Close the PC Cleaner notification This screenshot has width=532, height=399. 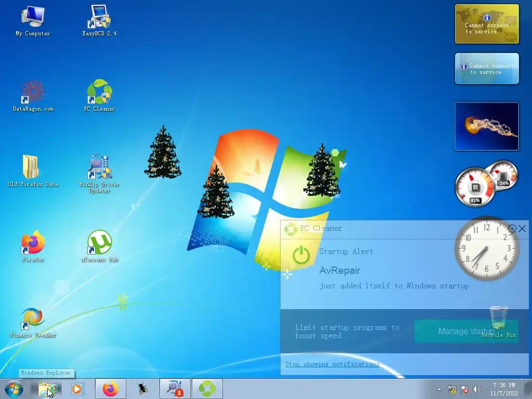pyautogui.click(x=522, y=229)
